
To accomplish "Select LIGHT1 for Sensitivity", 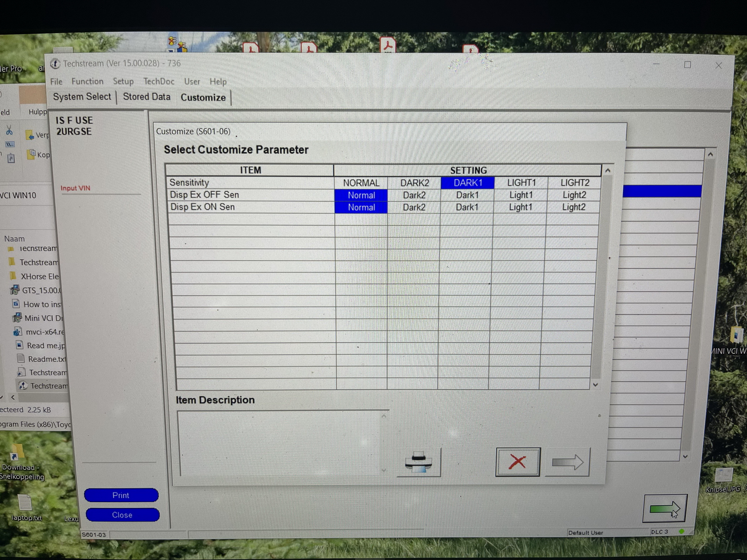I will tap(521, 182).
